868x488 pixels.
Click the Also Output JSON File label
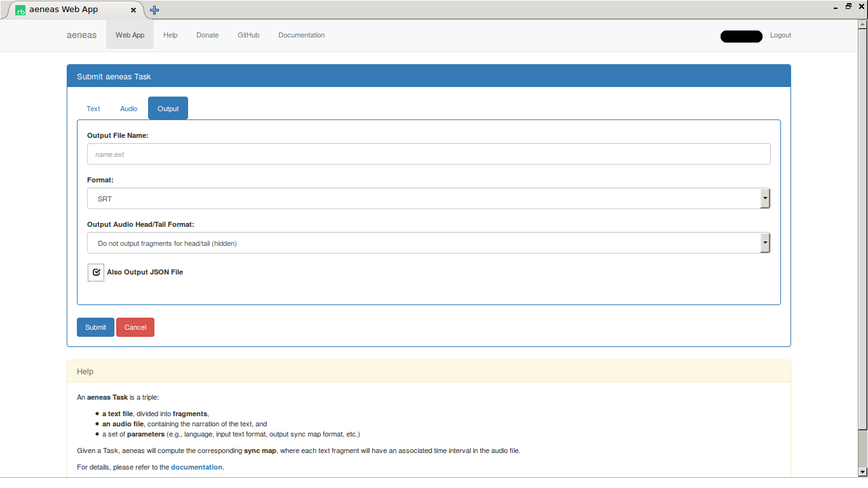145,272
